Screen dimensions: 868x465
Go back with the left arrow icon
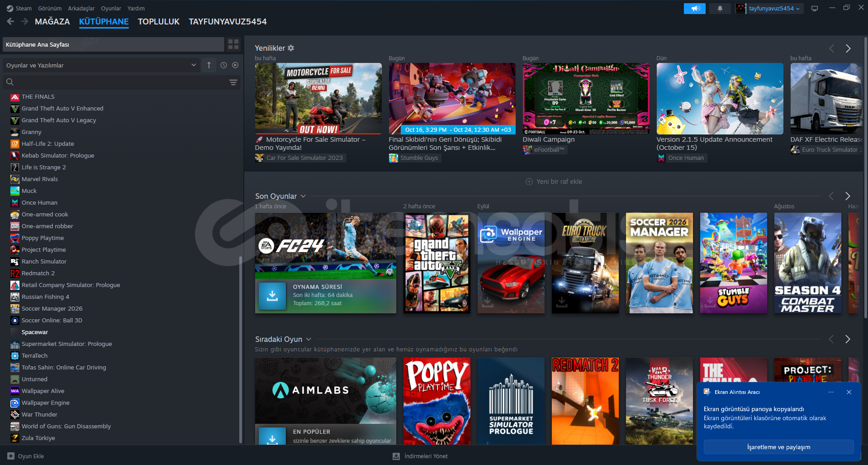[x=10, y=21]
